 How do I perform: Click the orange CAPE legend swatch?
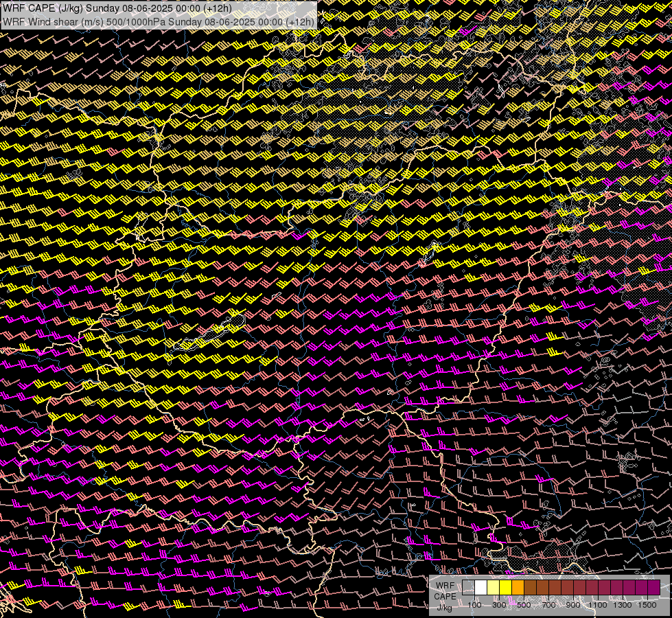(518, 588)
